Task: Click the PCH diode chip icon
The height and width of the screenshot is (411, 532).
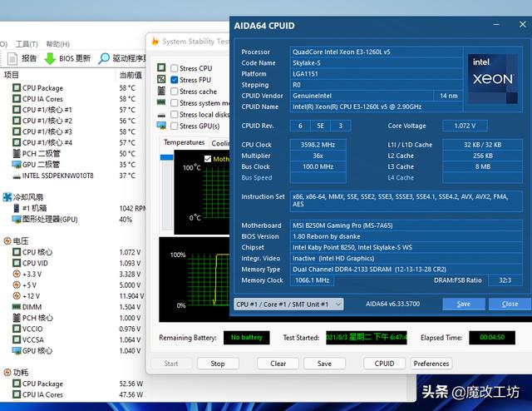Action: 17,154
